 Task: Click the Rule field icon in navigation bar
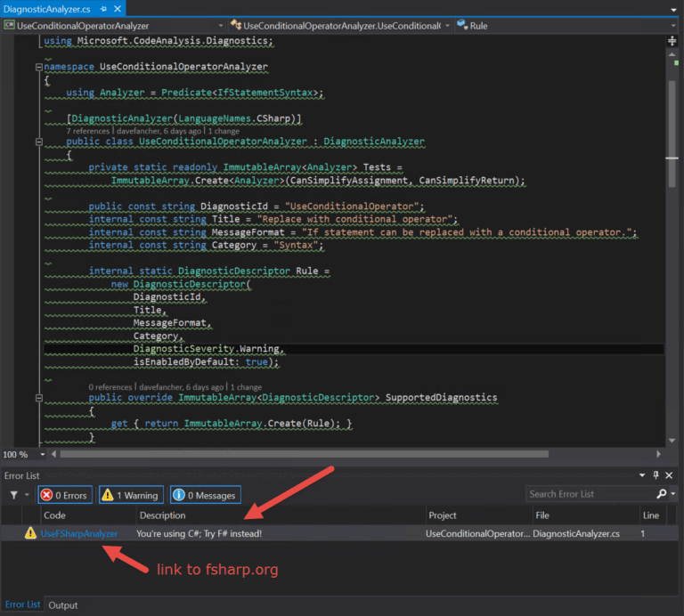pos(462,25)
